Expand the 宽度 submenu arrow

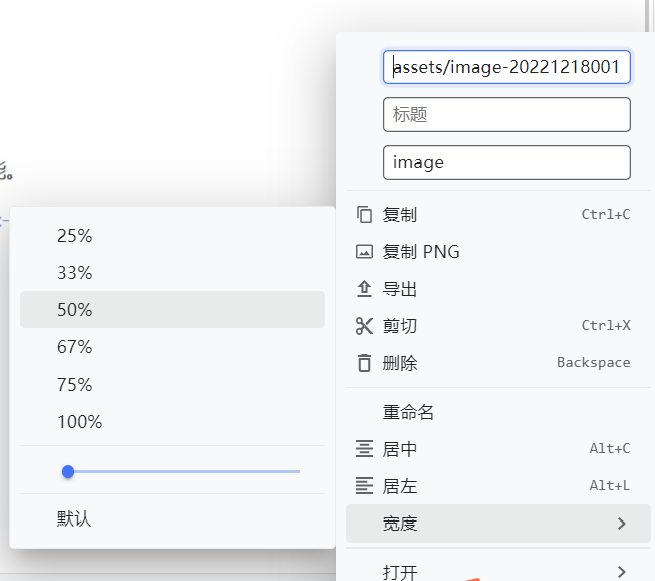tap(621, 523)
